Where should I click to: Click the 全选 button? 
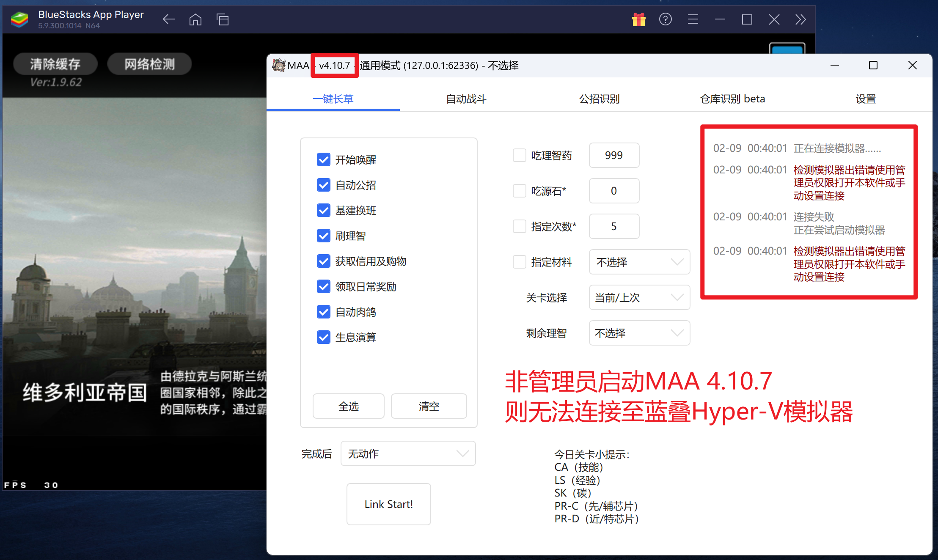tap(348, 406)
